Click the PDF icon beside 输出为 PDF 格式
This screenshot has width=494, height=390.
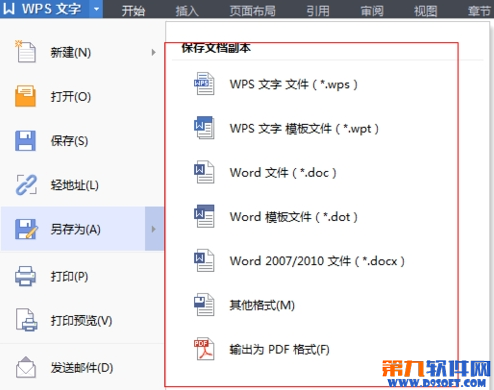[204, 349]
